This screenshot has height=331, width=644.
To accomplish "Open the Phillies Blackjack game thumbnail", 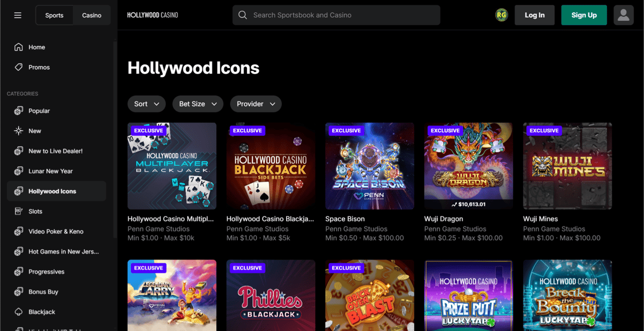I will click(x=271, y=296).
